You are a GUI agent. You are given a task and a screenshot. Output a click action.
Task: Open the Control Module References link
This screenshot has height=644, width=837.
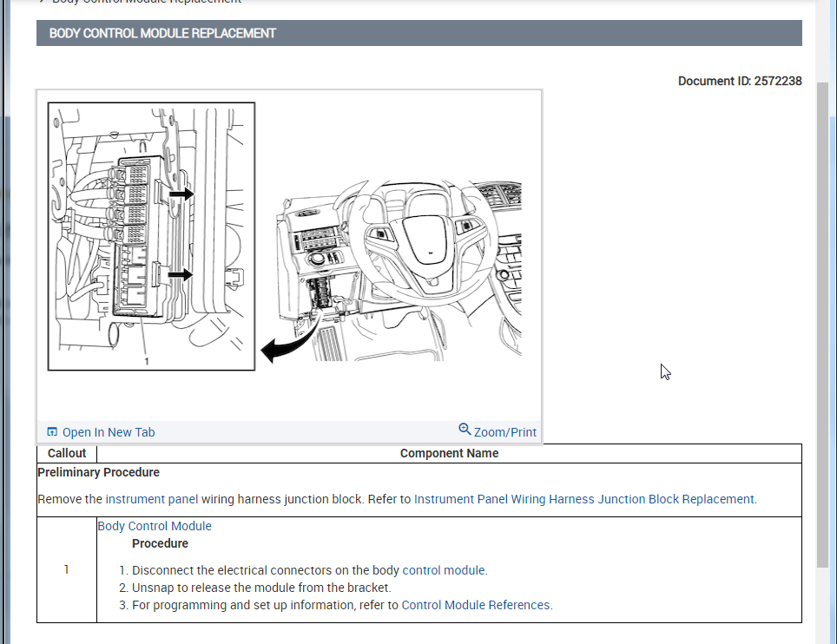pos(476,605)
